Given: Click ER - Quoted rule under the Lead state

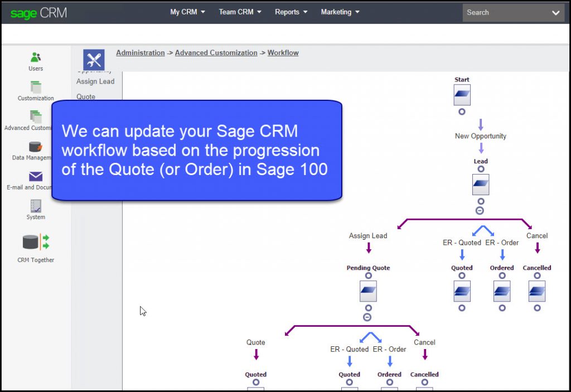Looking at the screenshot, I should [462, 243].
